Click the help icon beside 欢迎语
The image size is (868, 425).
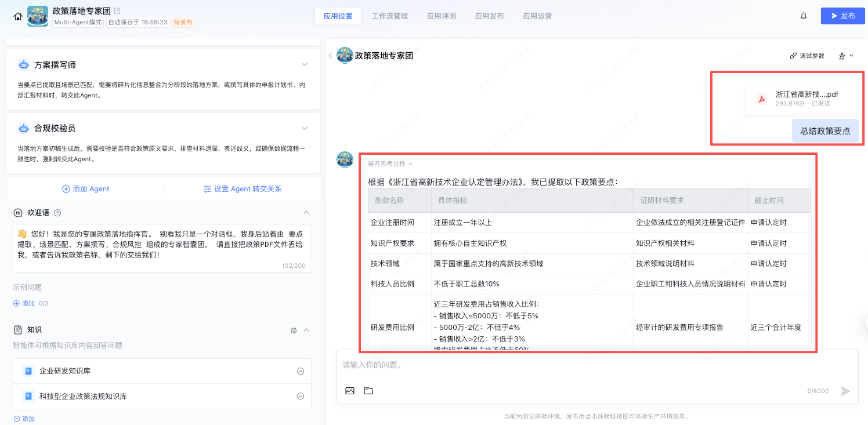57,213
